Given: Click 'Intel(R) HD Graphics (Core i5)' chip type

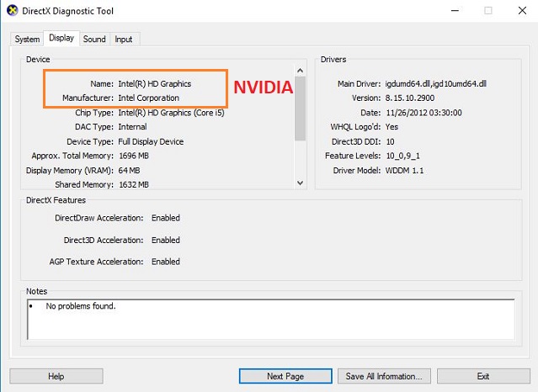Looking at the screenshot, I should tap(171, 113).
